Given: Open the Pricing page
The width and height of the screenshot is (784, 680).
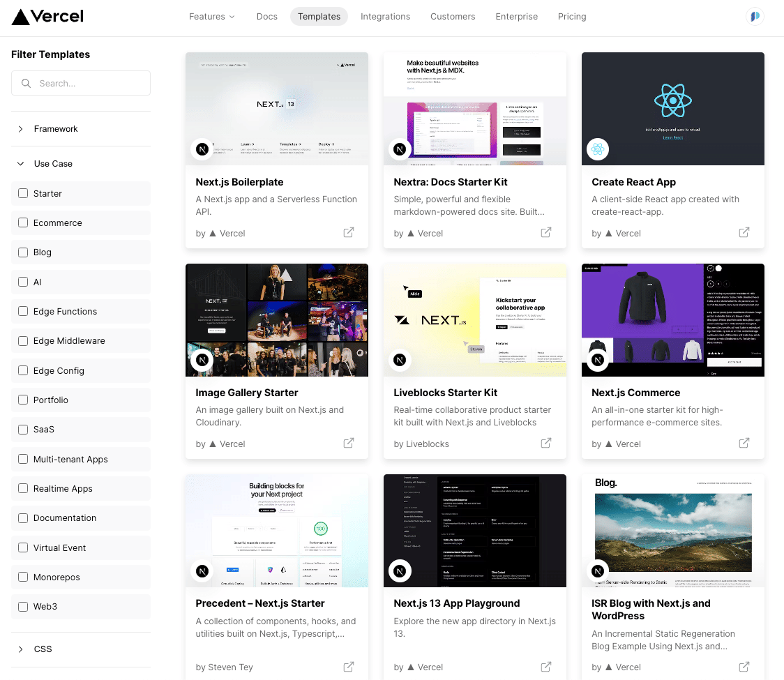Looking at the screenshot, I should click(x=572, y=16).
